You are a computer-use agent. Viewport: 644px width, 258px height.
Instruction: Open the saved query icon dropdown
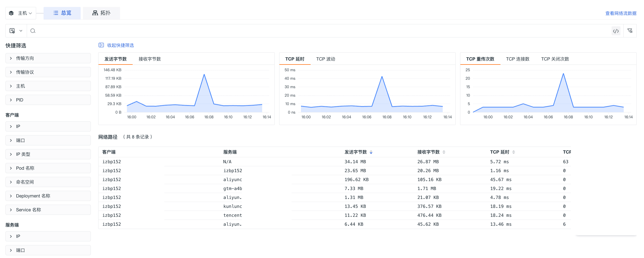click(x=16, y=31)
